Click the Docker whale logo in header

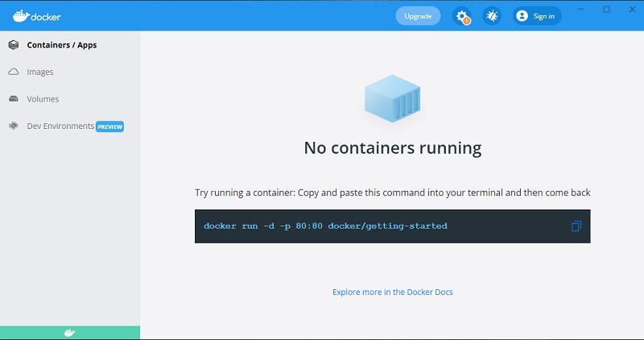[x=21, y=15]
